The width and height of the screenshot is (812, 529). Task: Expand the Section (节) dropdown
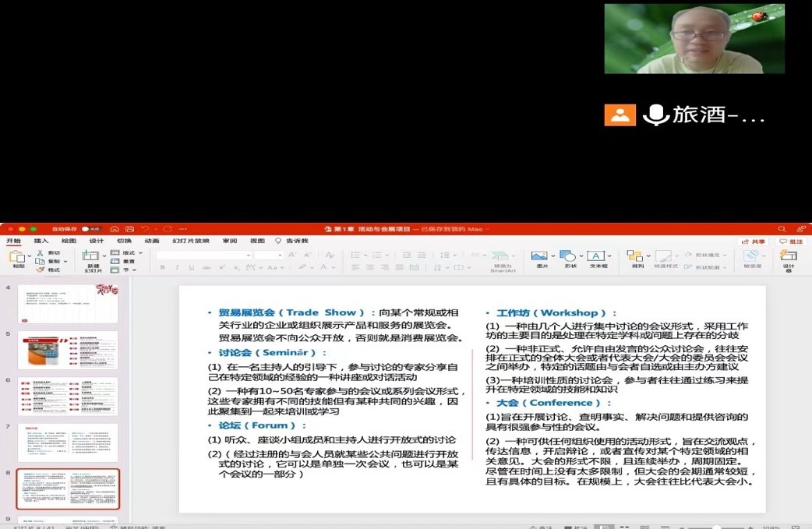tap(125, 270)
